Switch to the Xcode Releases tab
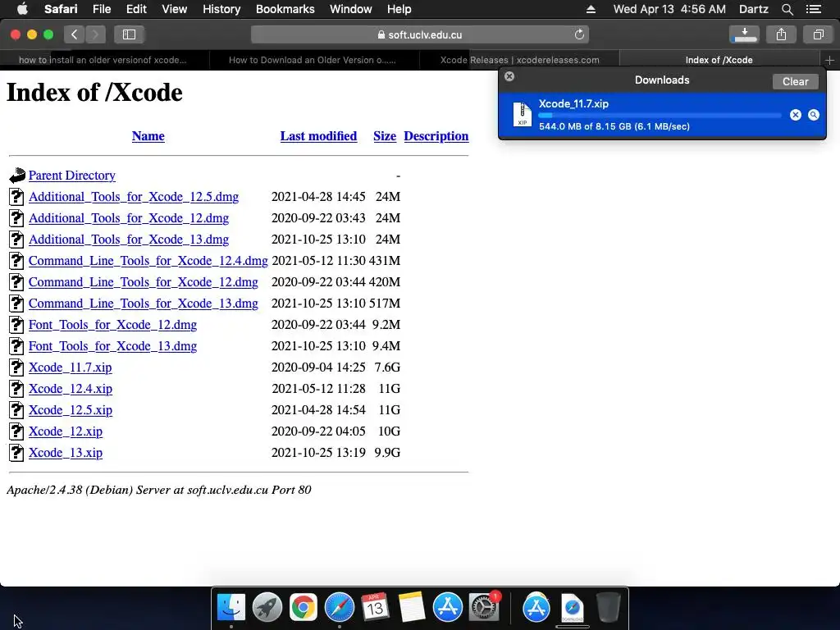 pyautogui.click(x=519, y=61)
